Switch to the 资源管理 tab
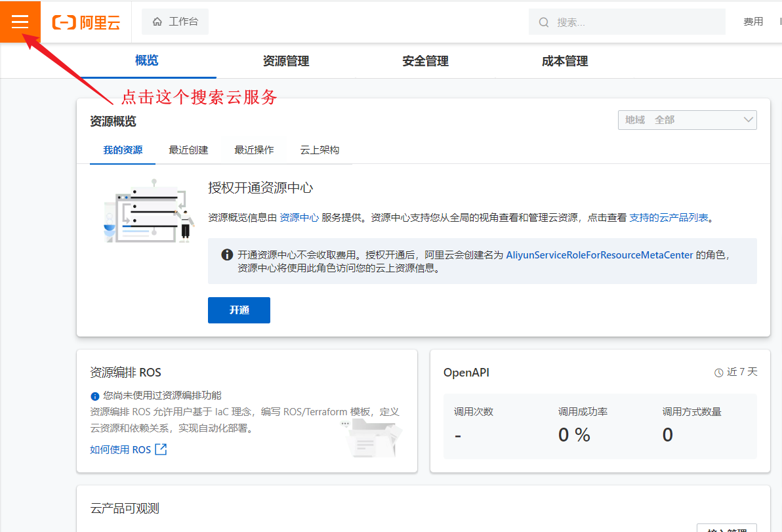The image size is (782, 532). (x=286, y=61)
